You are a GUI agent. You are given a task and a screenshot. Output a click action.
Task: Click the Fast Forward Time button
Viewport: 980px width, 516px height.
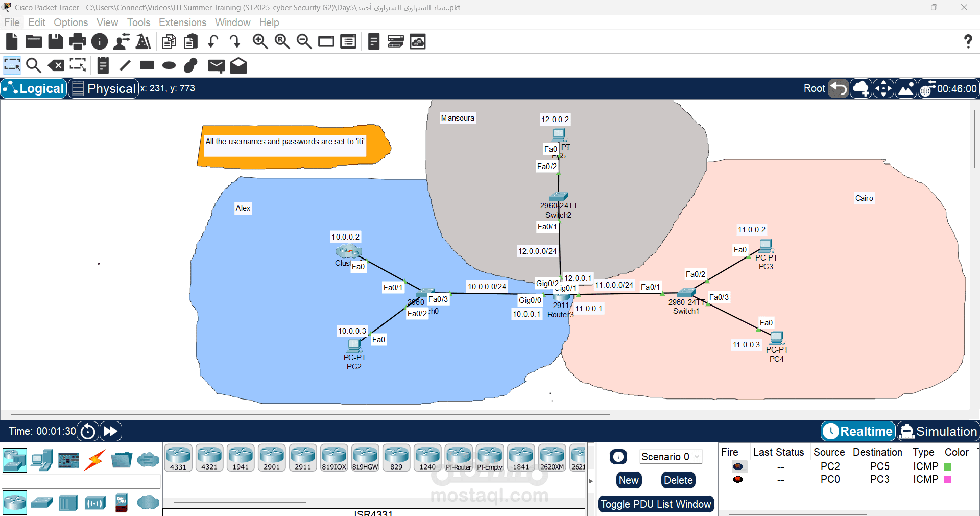pyautogui.click(x=110, y=431)
